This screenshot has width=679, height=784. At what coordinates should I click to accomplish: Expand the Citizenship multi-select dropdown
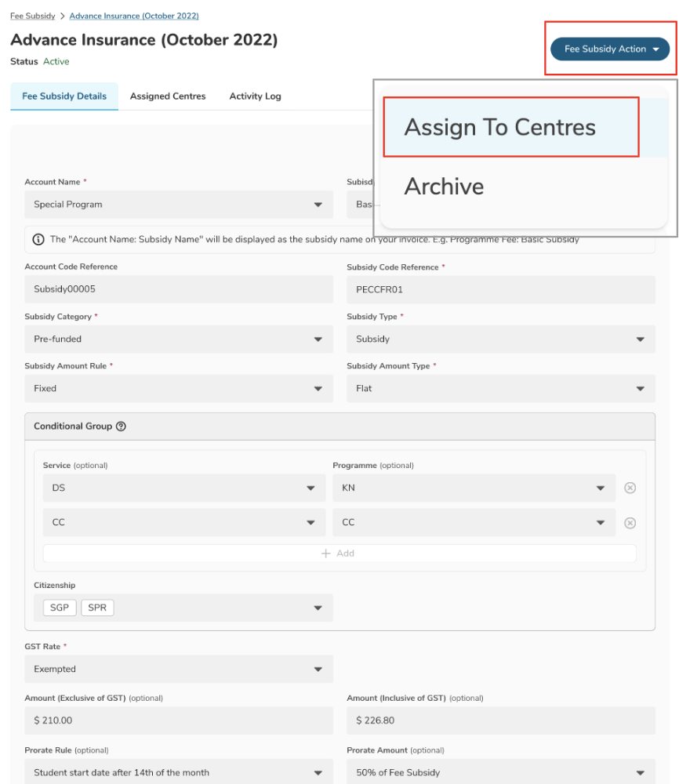(x=318, y=608)
